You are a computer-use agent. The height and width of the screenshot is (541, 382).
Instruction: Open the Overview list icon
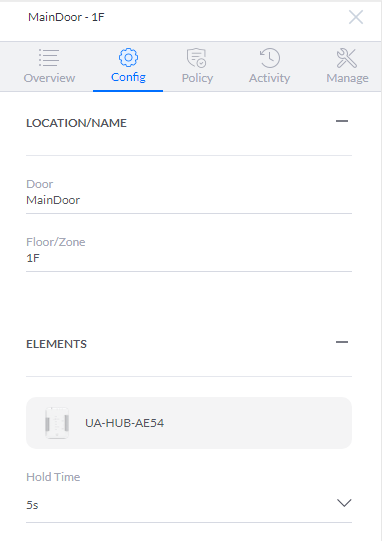(x=49, y=58)
